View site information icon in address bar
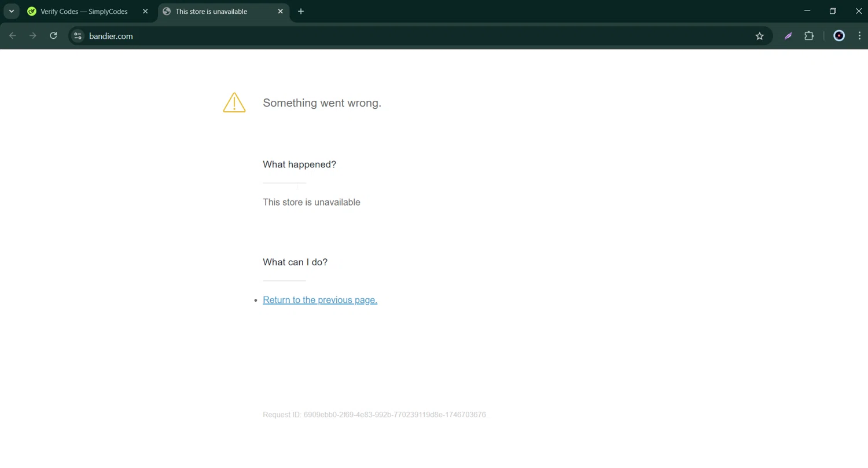Image resolution: width=868 pixels, height=468 pixels. (78, 36)
